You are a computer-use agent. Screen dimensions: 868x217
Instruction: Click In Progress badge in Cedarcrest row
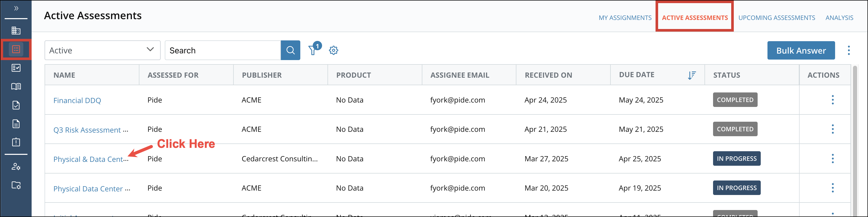coord(737,158)
